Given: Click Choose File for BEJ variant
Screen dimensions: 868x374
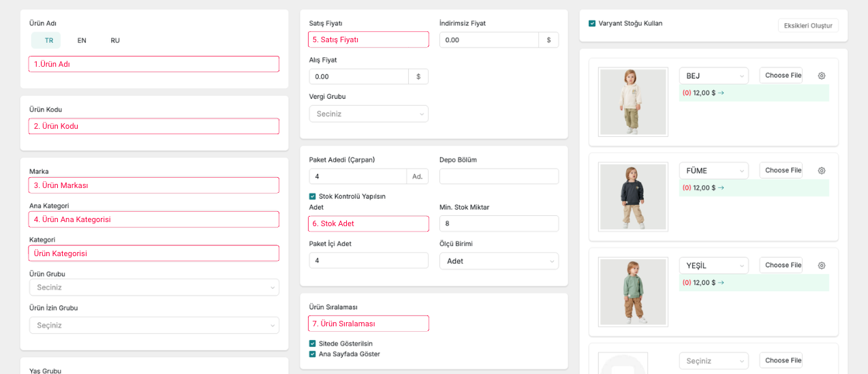Looking at the screenshot, I should 781,76.
